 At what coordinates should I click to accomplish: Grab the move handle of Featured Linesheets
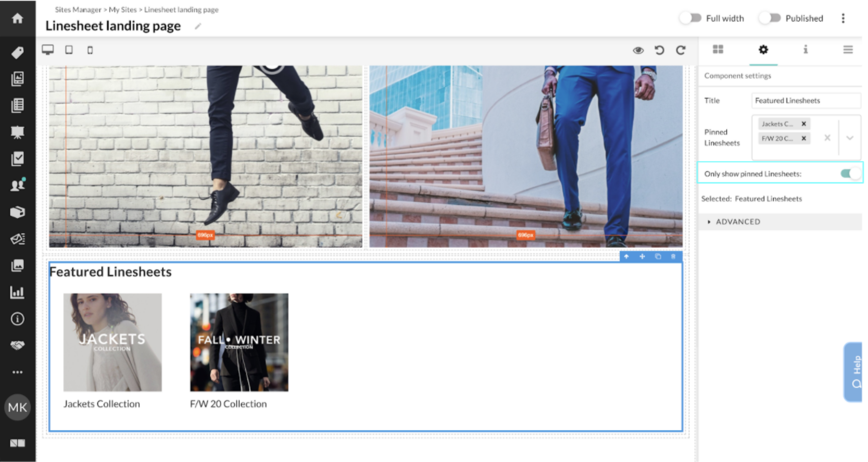[642, 257]
